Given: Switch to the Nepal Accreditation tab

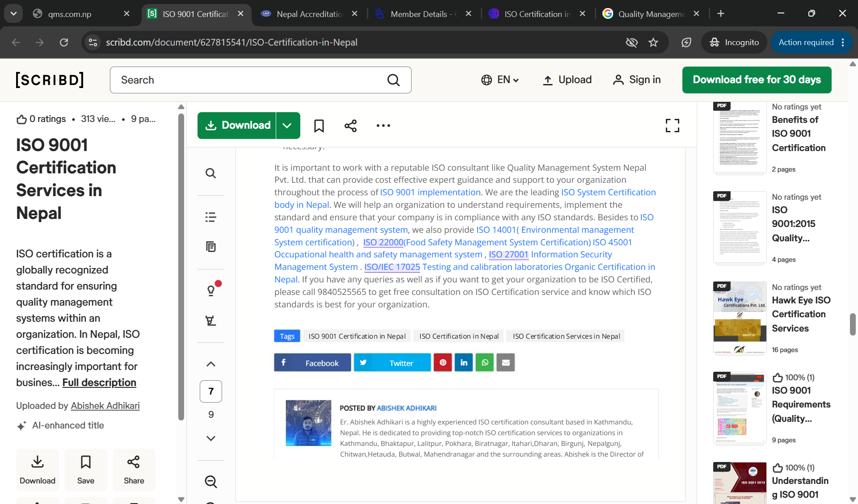Looking at the screenshot, I should (x=309, y=14).
